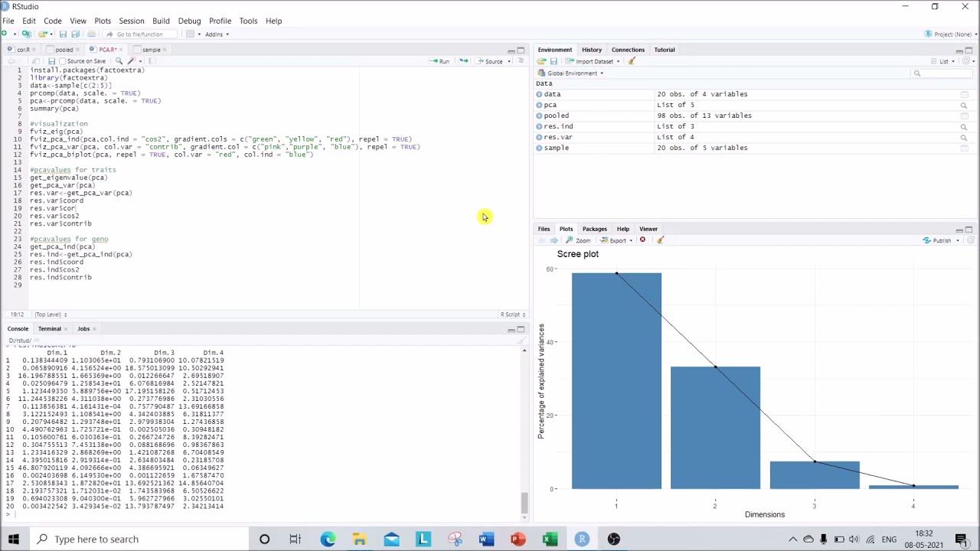The width and height of the screenshot is (980, 551).
Task: Expand the pooled object entry
Action: click(540, 116)
